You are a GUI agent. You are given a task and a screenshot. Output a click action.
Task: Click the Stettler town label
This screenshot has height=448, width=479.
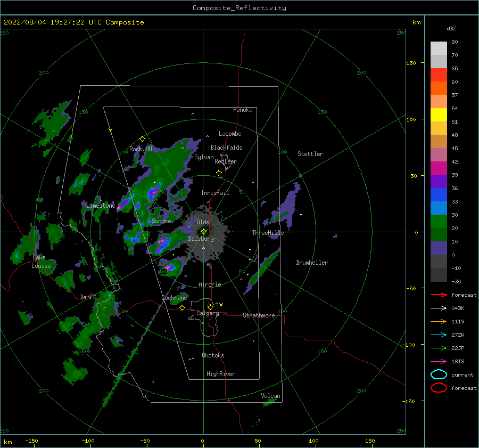coord(310,154)
